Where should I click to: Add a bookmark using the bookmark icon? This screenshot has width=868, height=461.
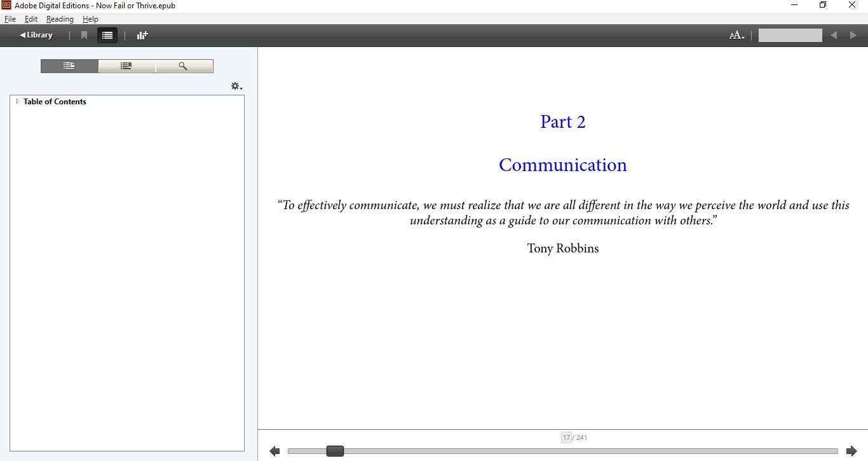click(x=84, y=36)
